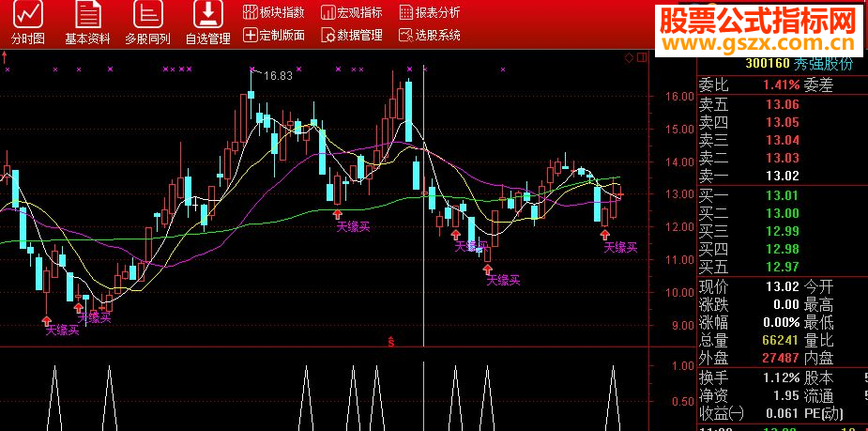The image size is (868, 431).
Task: Select the 买五 price 12.97
Action: click(x=783, y=267)
